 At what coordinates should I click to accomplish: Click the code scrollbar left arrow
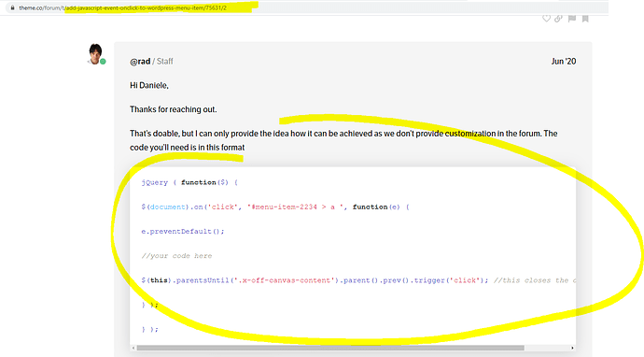[x=133, y=348]
